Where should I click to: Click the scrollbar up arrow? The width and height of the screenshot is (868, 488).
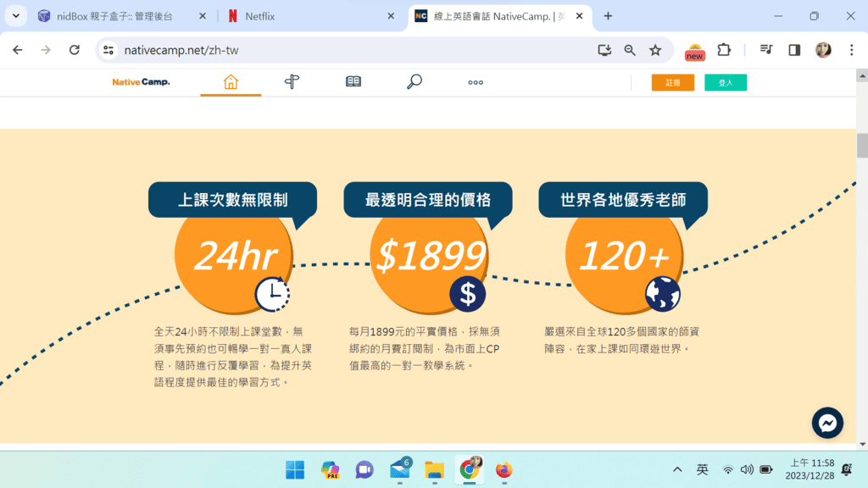862,75
